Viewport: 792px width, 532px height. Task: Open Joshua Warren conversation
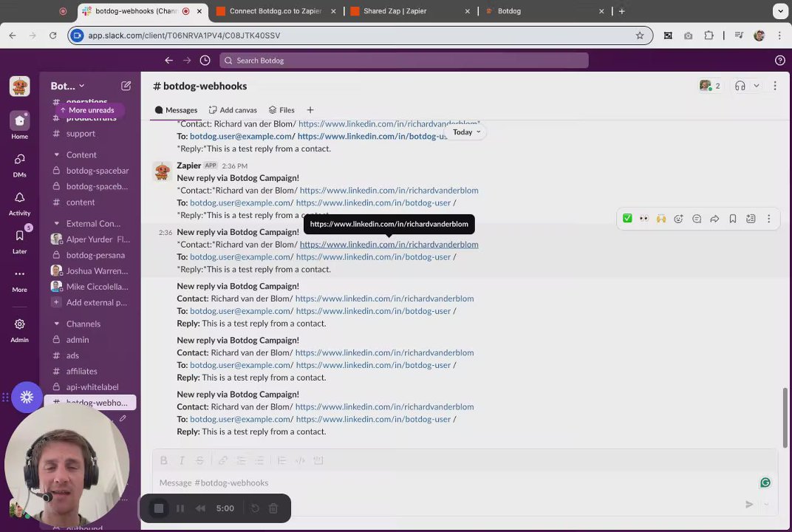(x=97, y=270)
